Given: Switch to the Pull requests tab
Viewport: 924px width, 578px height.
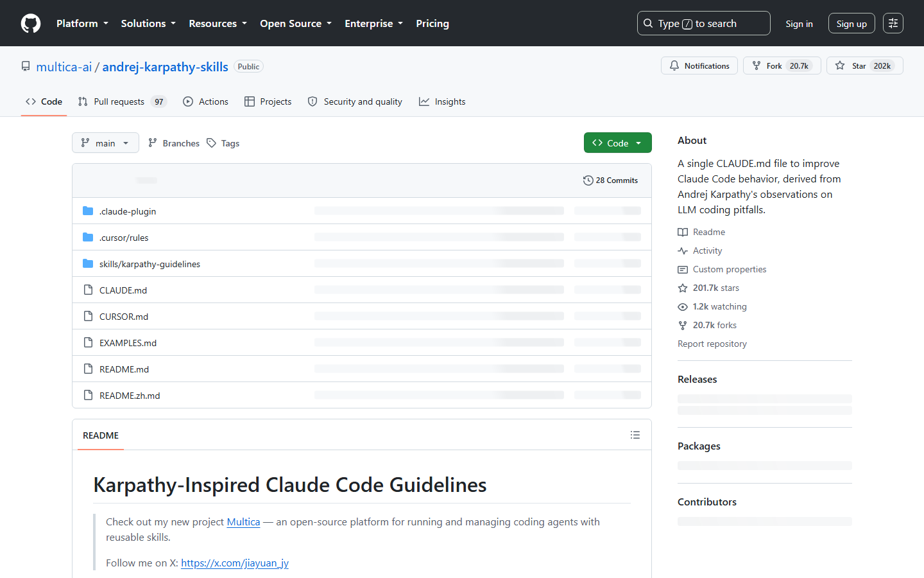Looking at the screenshot, I should (122, 101).
